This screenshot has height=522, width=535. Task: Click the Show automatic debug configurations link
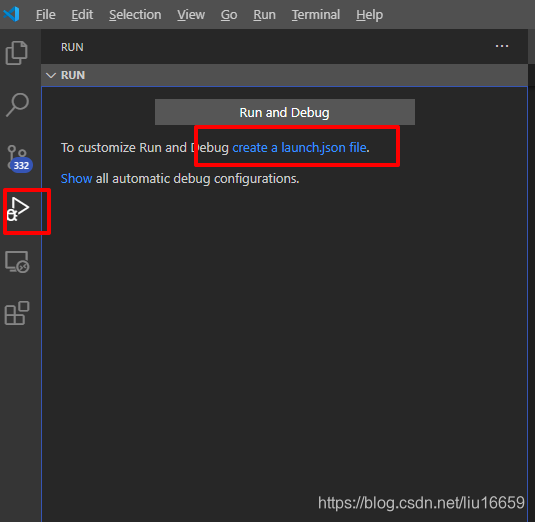click(x=76, y=178)
